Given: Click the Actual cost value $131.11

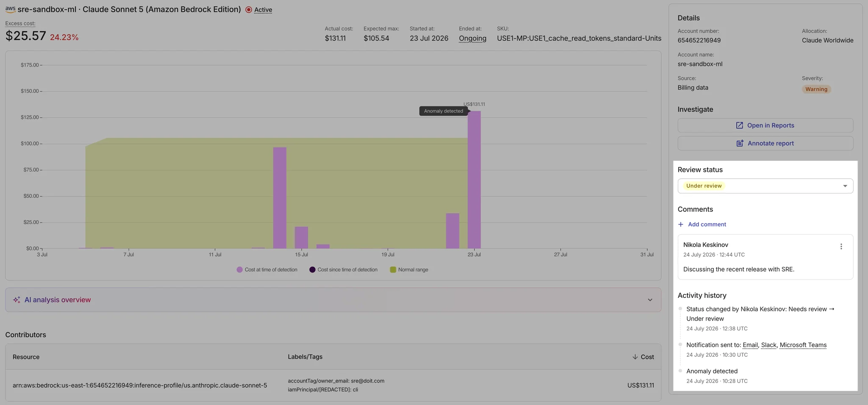Looking at the screenshot, I should [335, 38].
